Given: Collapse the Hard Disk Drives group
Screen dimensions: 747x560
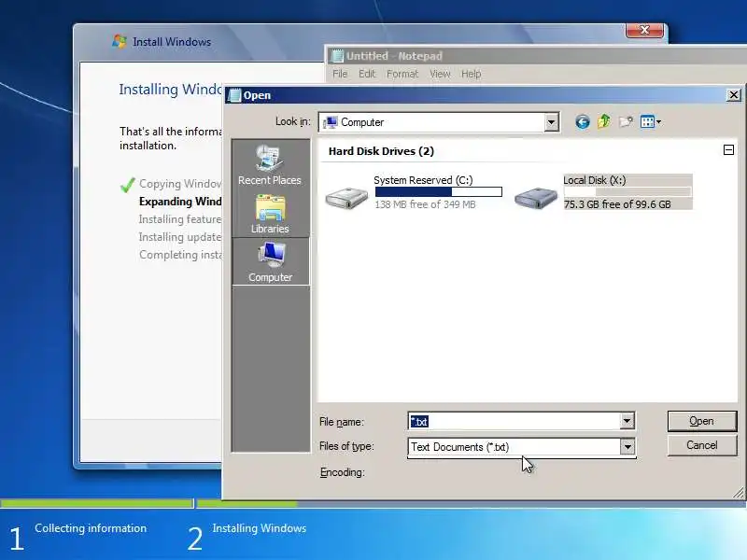Looking at the screenshot, I should [x=728, y=150].
